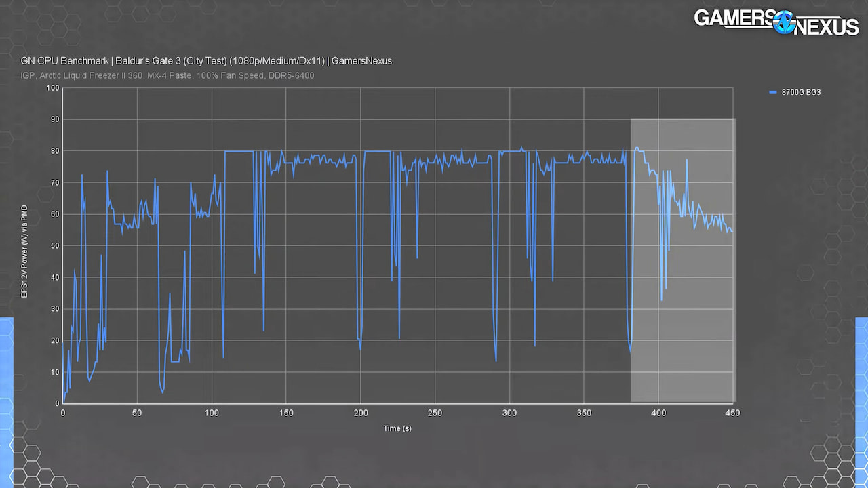
Task: Click the y-axis value 50
Action: [x=54, y=246]
